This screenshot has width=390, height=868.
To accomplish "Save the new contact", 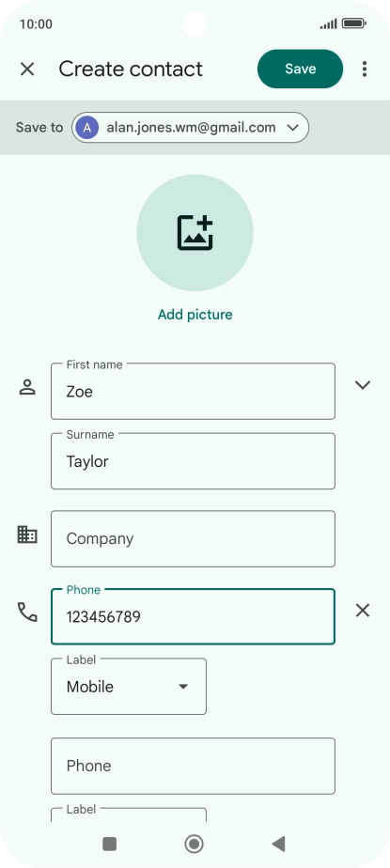I will pyautogui.click(x=301, y=69).
